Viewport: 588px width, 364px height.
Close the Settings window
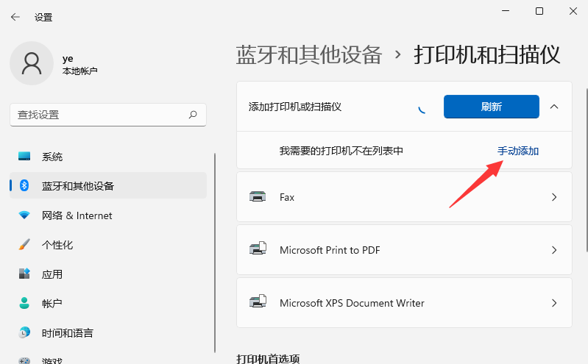pyautogui.click(x=573, y=11)
